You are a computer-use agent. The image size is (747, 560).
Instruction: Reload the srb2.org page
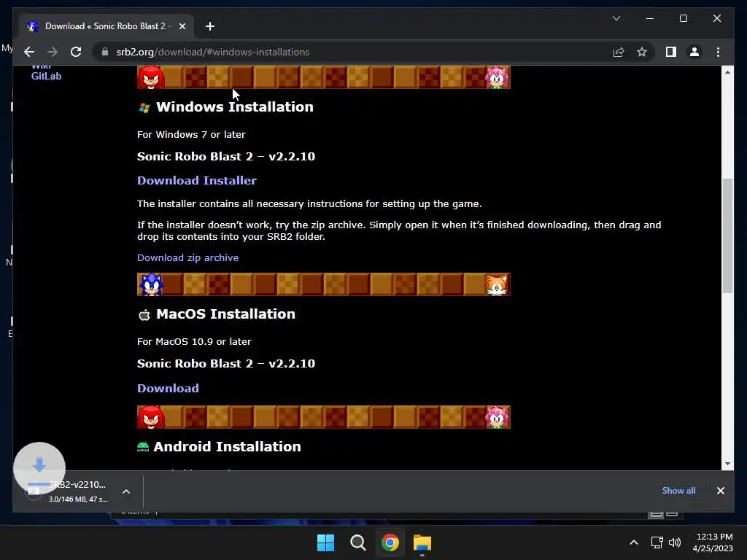tap(76, 52)
